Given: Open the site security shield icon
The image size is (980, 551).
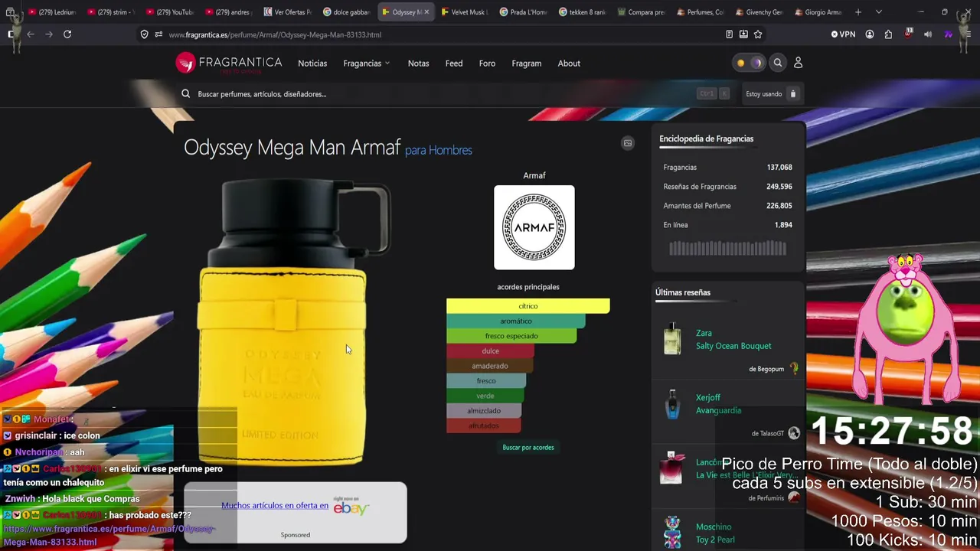Looking at the screenshot, I should pyautogui.click(x=144, y=34).
